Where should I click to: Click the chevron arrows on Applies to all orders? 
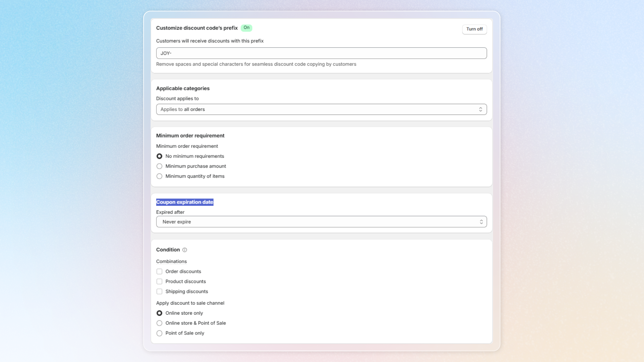pyautogui.click(x=480, y=110)
